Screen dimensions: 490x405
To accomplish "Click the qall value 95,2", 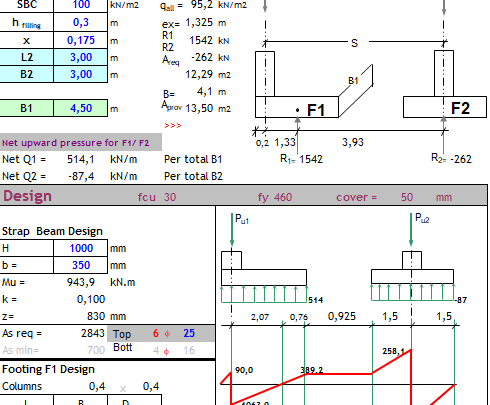I will pos(202,5).
